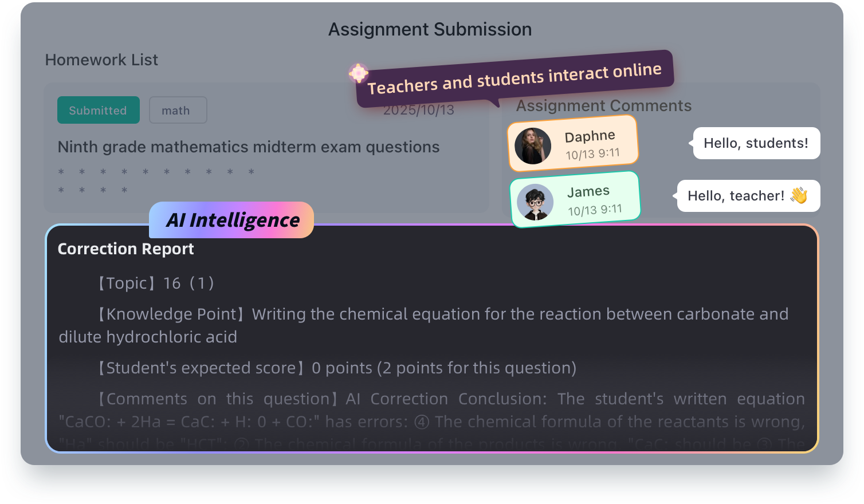Click the Correction Report heading
The height and width of the screenshot is (504, 864).
tap(126, 249)
